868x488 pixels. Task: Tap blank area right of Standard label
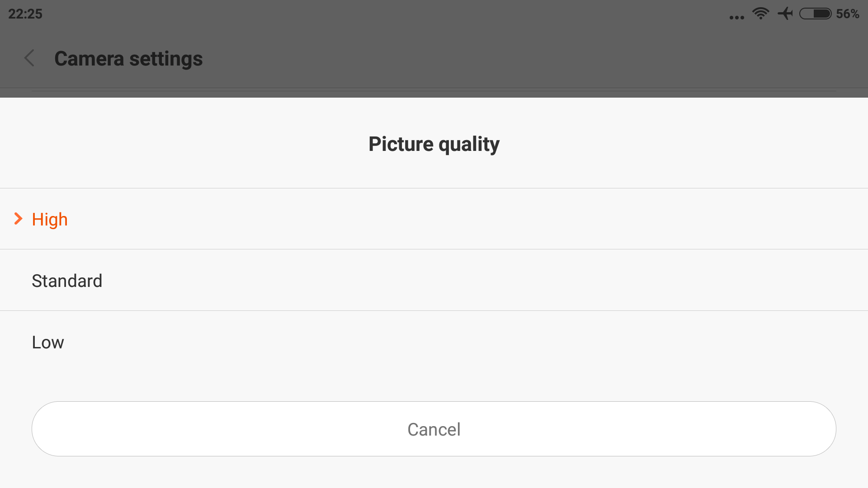pyautogui.click(x=484, y=280)
